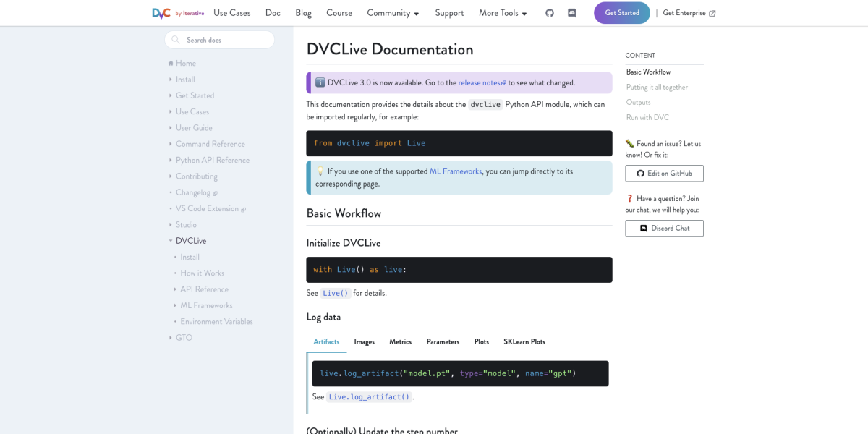This screenshot has height=434, width=868.
Task: Click the house icon beside Home
Action: pos(170,63)
